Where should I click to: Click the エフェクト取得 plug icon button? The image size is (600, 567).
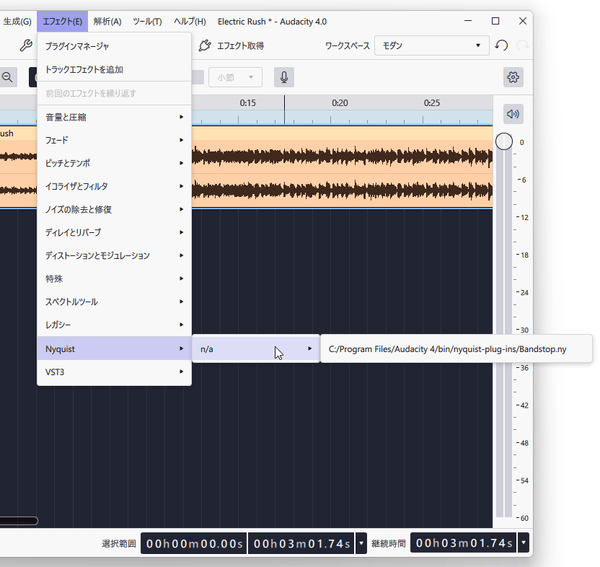(x=232, y=46)
